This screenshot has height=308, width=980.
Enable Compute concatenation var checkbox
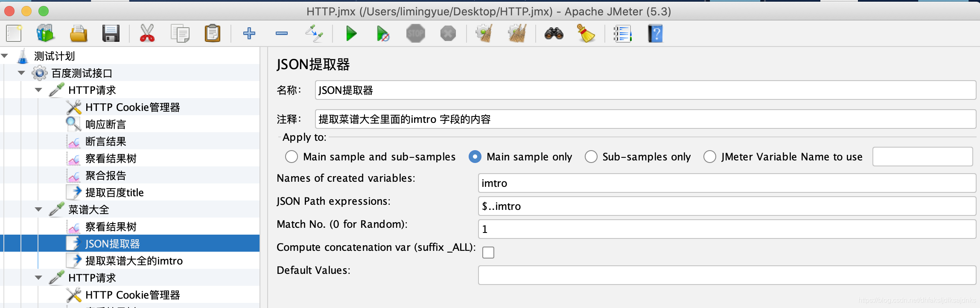[488, 253]
